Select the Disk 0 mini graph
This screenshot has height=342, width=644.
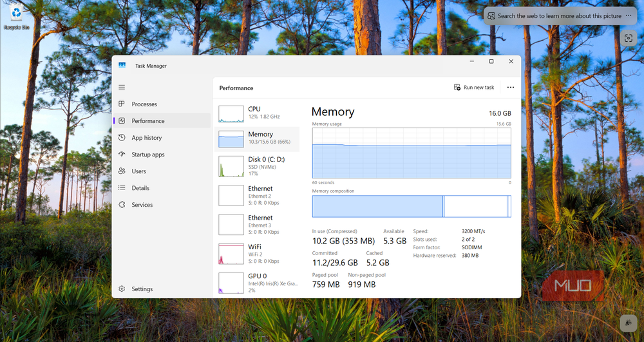[231, 166]
